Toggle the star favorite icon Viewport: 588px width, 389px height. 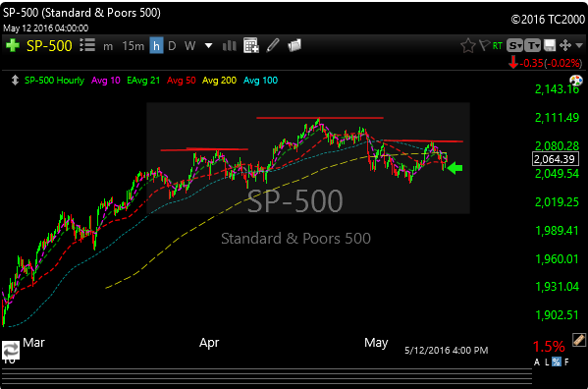[x=467, y=46]
